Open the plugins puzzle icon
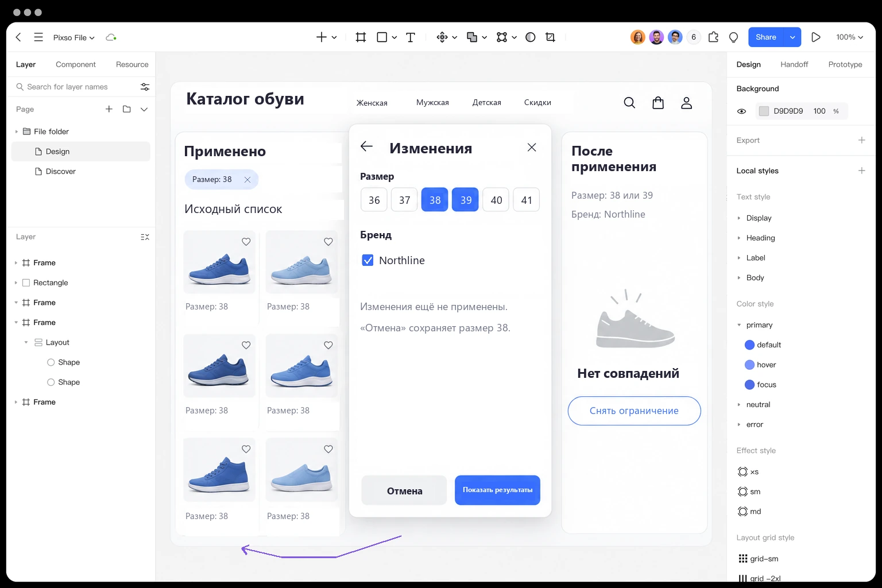This screenshot has height=588, width=882. click(x=713, y=37)
